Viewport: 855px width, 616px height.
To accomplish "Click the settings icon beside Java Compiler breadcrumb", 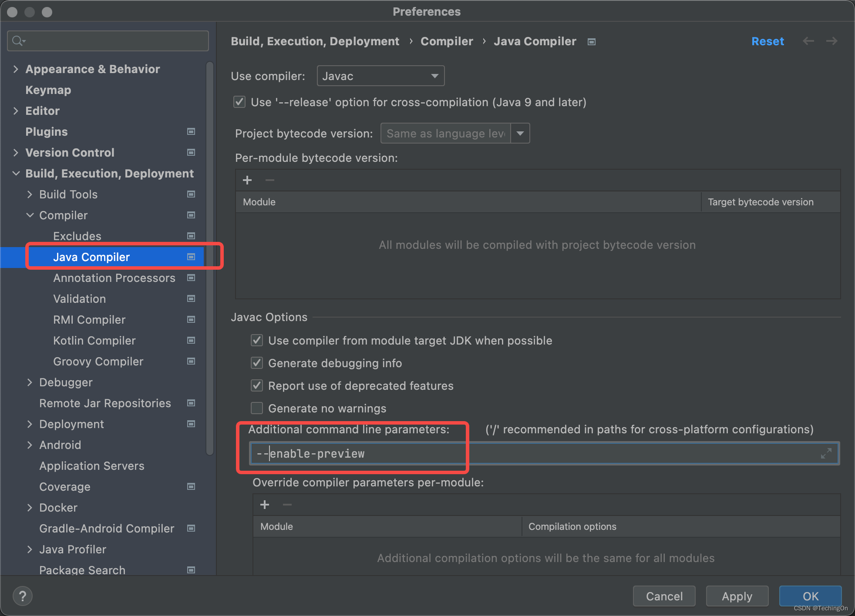I will (x=591, y=41).
